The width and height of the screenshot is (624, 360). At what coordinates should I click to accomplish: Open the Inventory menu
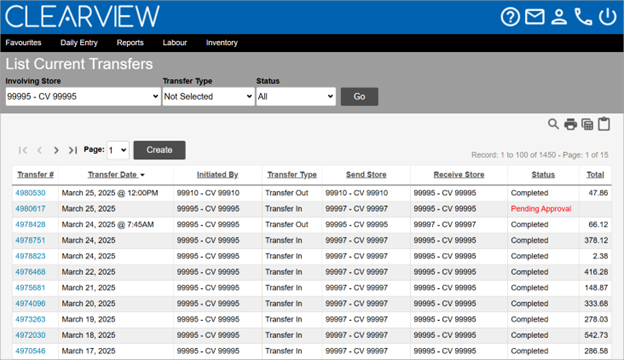[222, 43]
